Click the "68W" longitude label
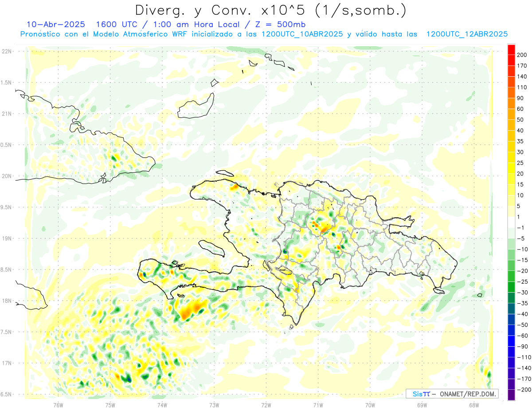This screenshot has height=411, width=532. (x=473, y=405)
